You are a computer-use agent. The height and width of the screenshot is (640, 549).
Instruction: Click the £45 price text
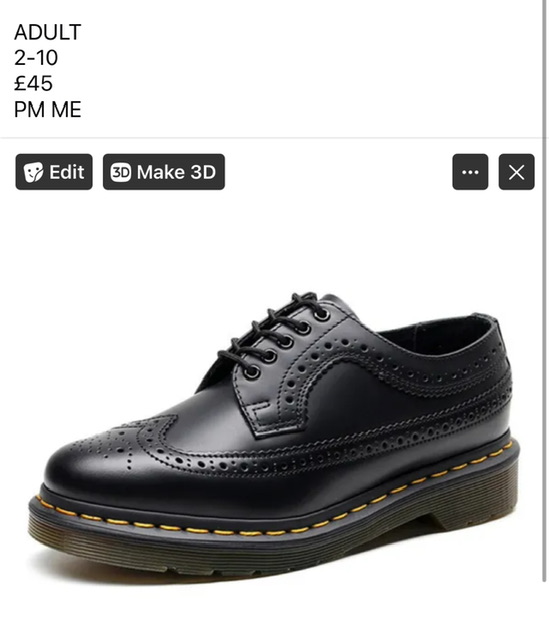point(33,84)
